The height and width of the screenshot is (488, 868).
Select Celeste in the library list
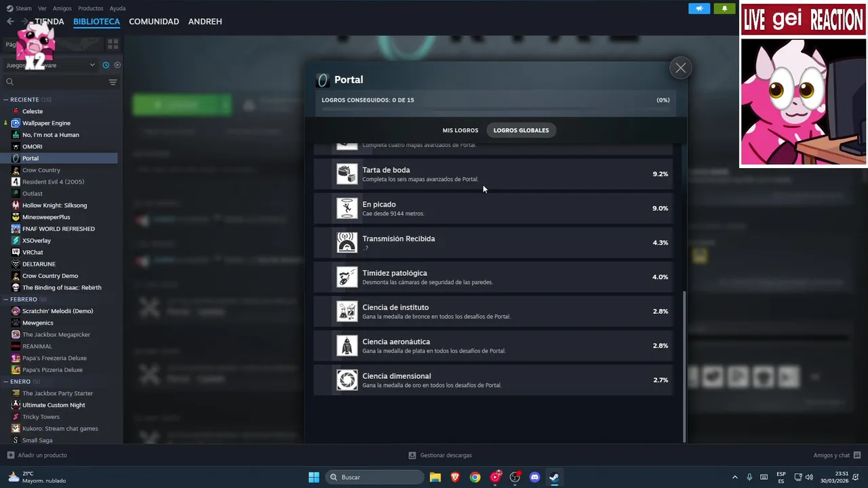(x=33, y=111)
